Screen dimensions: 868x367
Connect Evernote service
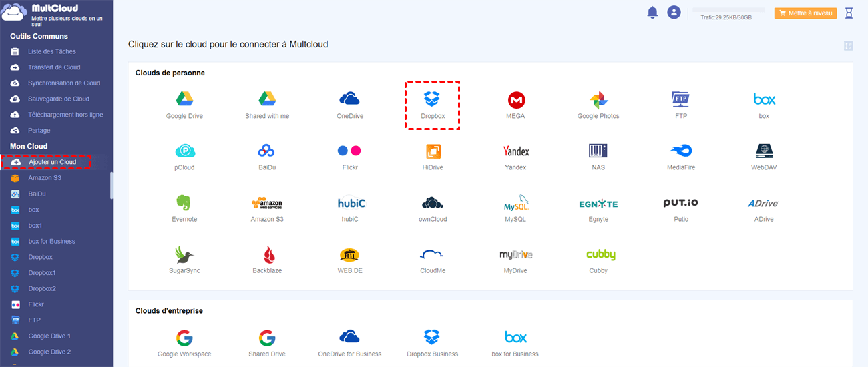coord(184,208)
